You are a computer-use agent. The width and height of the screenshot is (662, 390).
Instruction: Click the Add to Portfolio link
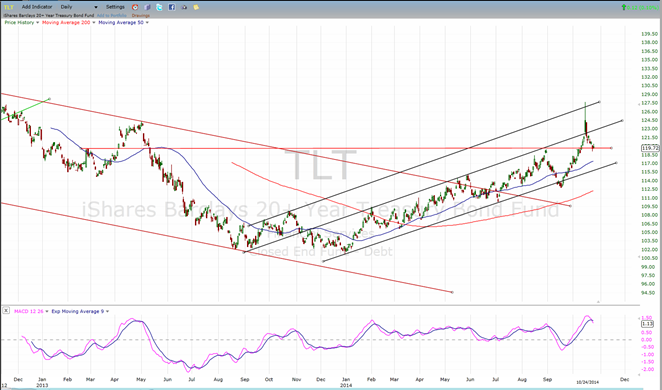(112, 16)
